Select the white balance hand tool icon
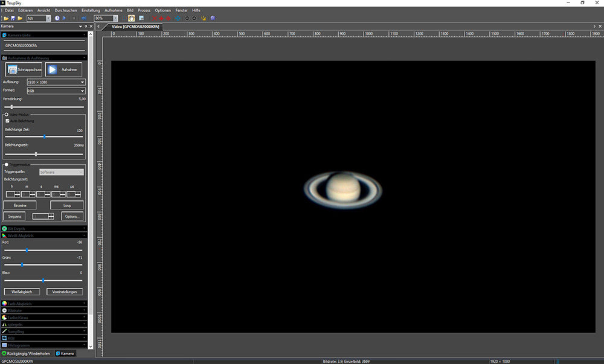 tap(130, 17)
